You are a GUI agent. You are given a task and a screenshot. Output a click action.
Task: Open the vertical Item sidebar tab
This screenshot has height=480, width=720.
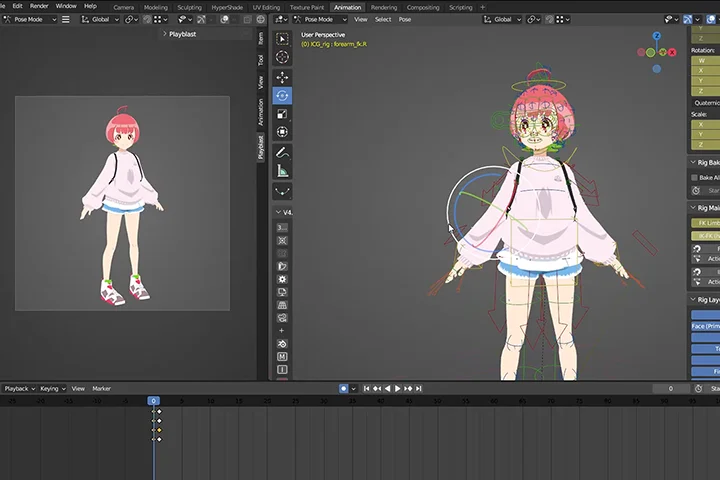pos(261,38)
